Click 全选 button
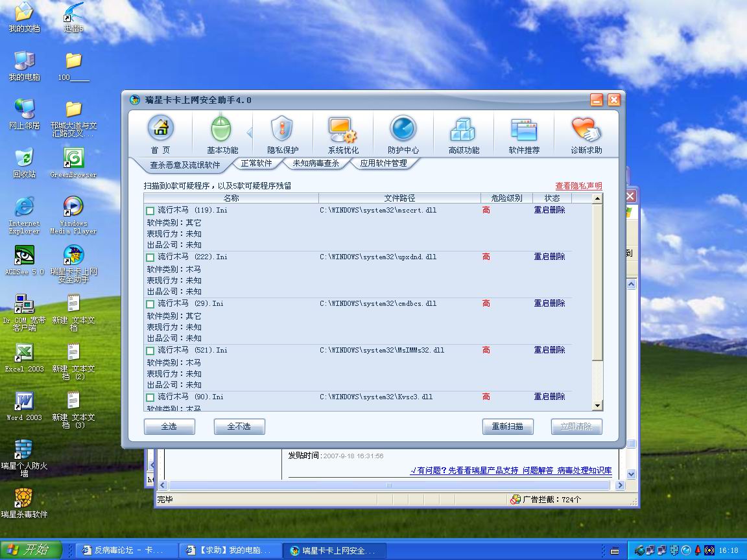Screen dimensions: 747x560 (x=169, y=426)
